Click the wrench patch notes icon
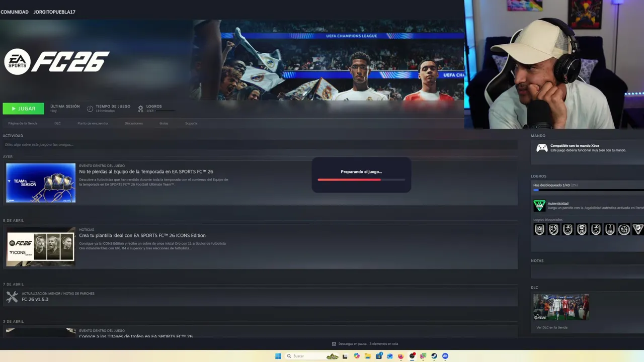Image resolution: width=644 pixels, height=362 pixels. pos(12,297)
